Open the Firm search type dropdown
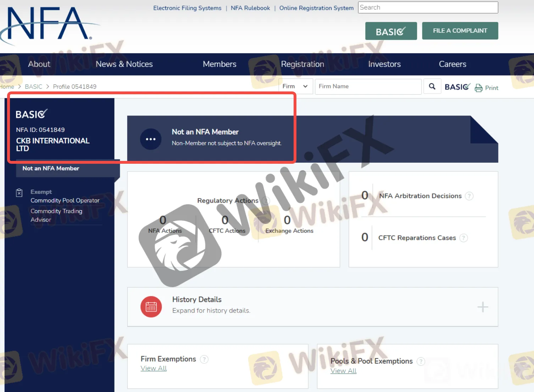Screen dimensions: 534x392 tap(295, 86)
